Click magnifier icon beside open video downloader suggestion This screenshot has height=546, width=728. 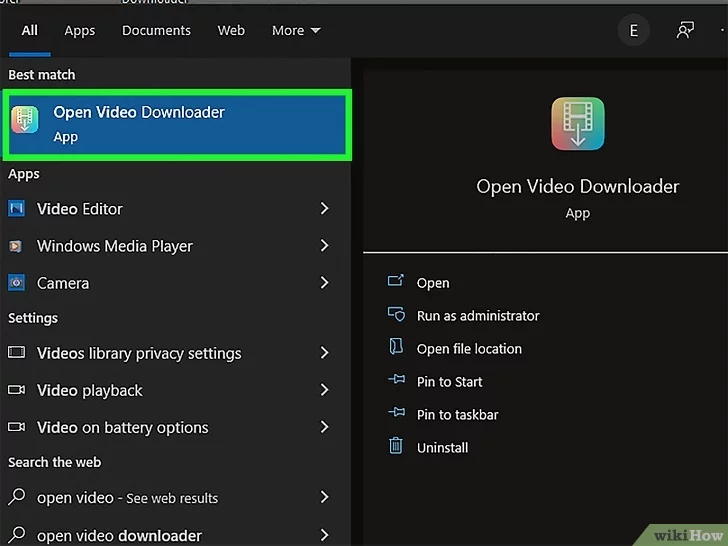16,534
